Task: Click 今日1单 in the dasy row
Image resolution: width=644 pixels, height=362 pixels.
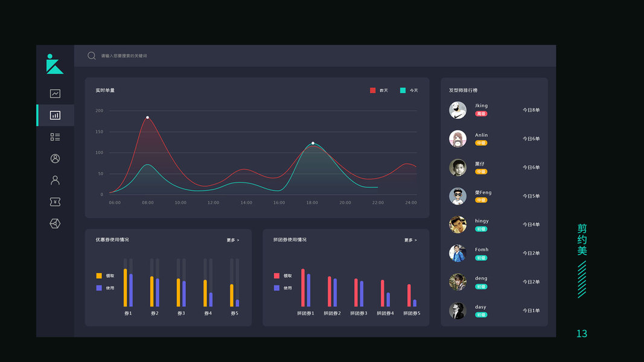Action: click(x=531, y=311)
